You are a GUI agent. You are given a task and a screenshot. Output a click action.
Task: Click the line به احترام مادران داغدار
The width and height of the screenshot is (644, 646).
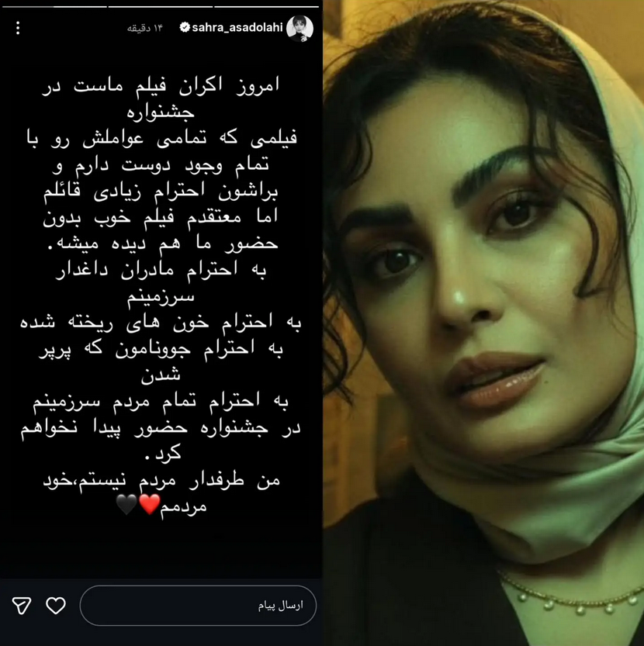pyautogui.click(x=161, y=270)
